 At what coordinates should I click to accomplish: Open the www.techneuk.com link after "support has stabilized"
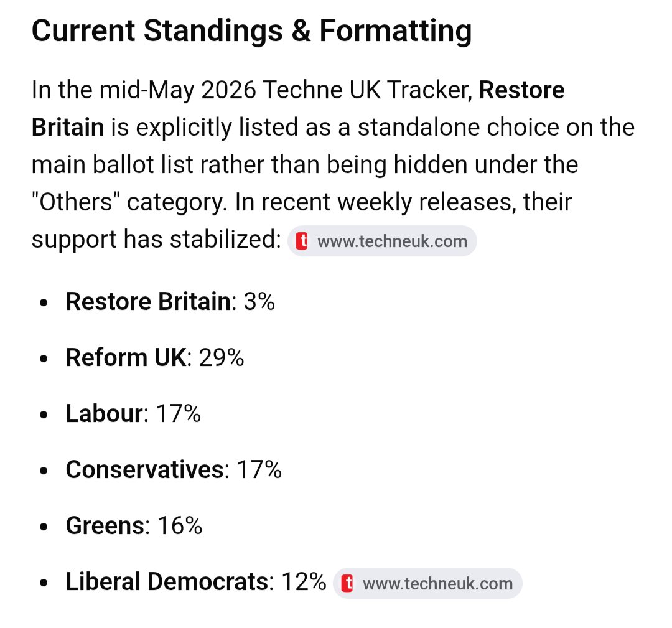click(382, 241)
